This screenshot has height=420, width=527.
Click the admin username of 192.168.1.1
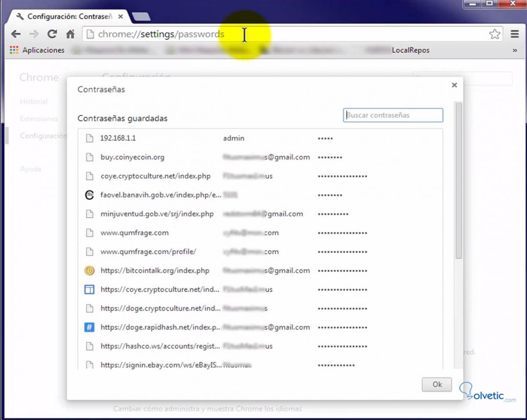click(234, 138)
